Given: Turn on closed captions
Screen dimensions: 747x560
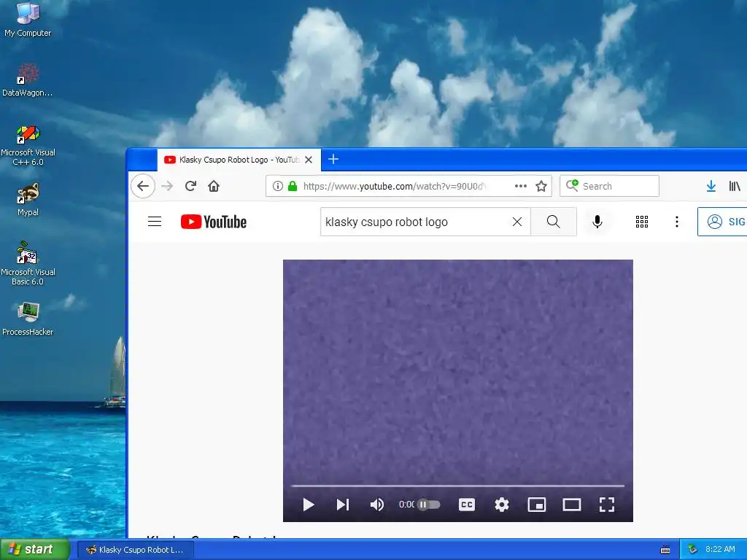Looking at the screenshot, I should [466, 505].
